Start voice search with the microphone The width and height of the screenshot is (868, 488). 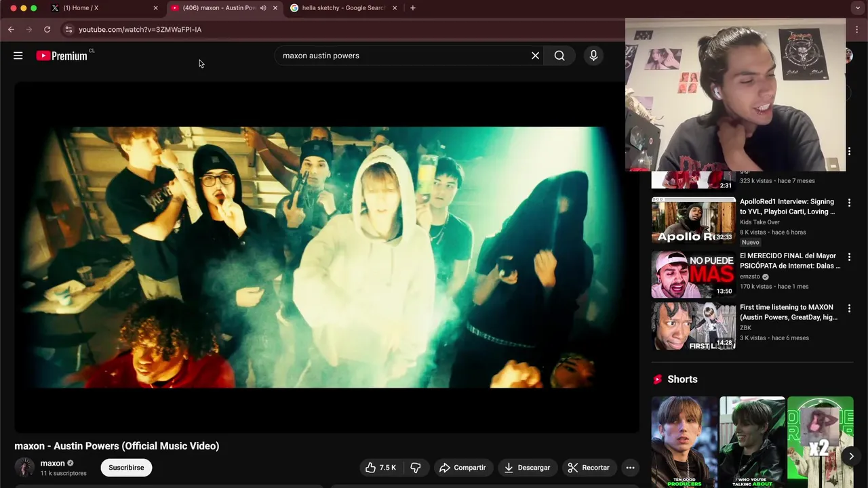point(593,56)
